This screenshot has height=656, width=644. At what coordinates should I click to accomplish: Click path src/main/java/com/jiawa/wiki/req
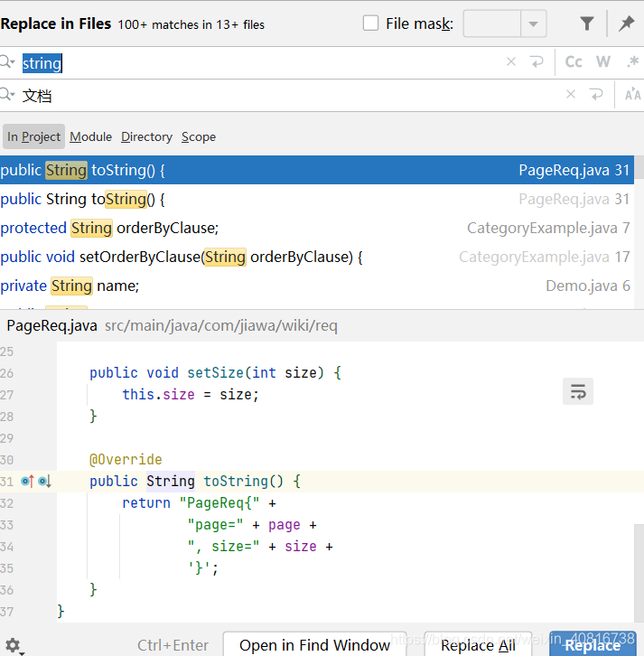pyautogui.click(x=220, y=325)
